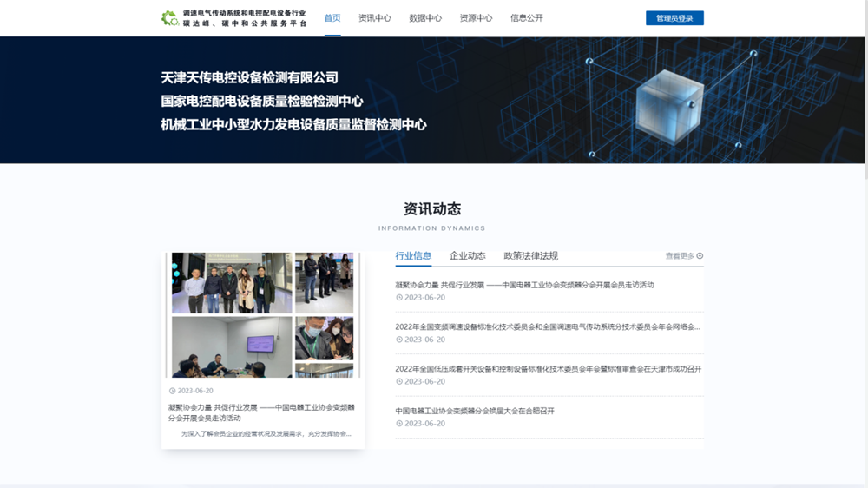
Task: Go to 数据中心 in the navigation bar
Action: tap(425, 18)
